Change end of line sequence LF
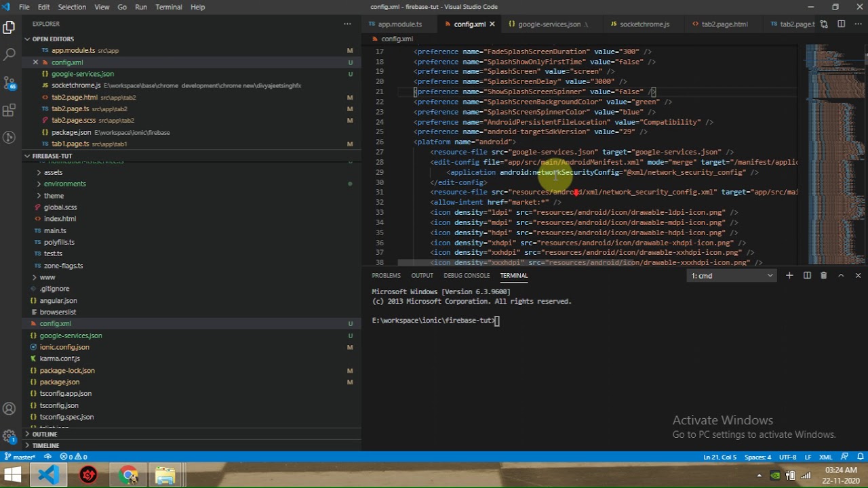The width and height of the screenshot is (868, 488). pos(808,457)
